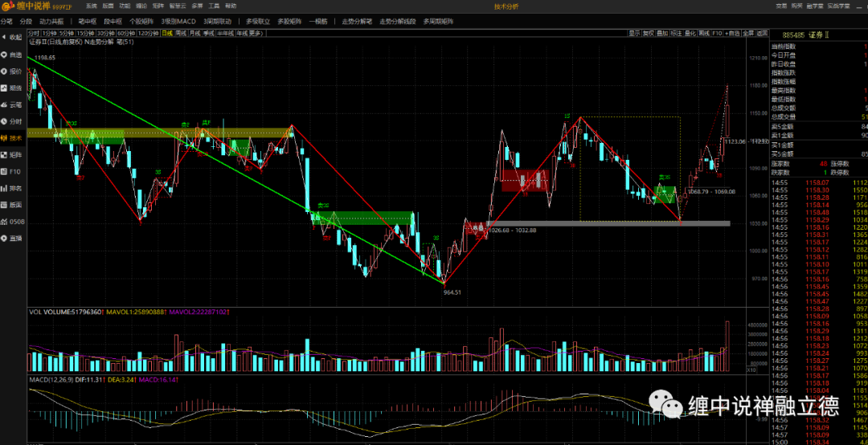The image size is (868, 445).
Task: Open the 云笔 icon in the sidebar
Action: click(x=4, y=104)
